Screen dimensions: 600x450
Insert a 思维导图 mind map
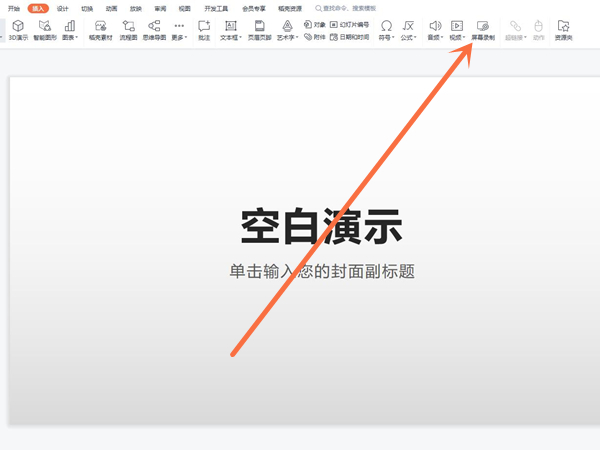tap(154, 29)
